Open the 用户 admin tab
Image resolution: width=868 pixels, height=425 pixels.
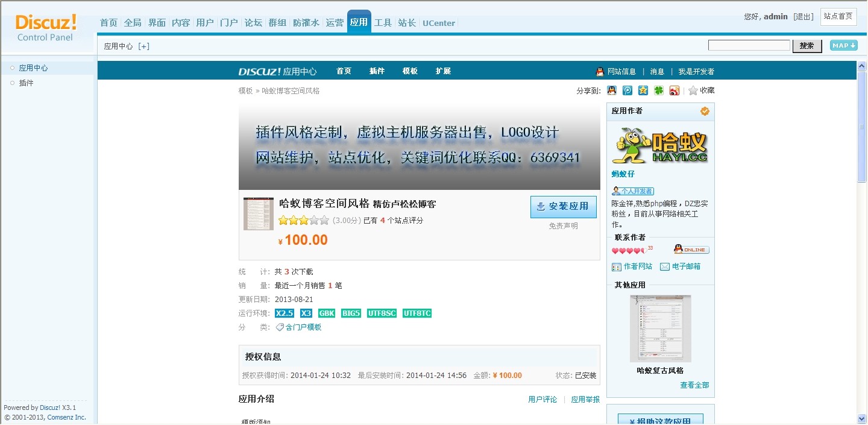tap(205, 23)
